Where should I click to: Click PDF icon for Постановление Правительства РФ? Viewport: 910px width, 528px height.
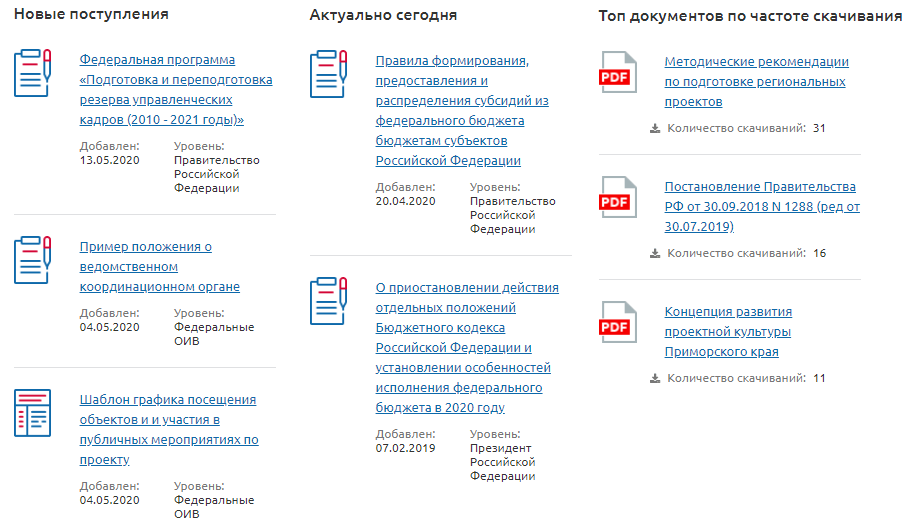[x=616, y=198]
